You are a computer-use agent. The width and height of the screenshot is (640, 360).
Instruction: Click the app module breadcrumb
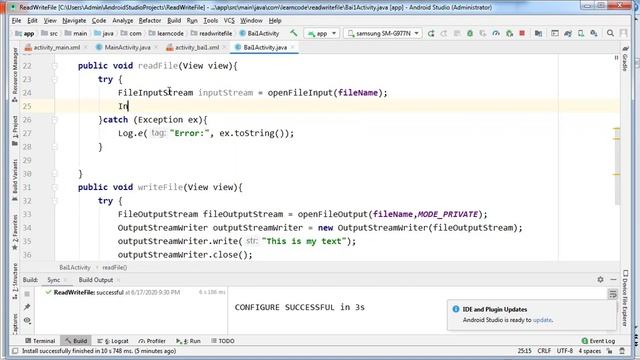pos(24,33)
